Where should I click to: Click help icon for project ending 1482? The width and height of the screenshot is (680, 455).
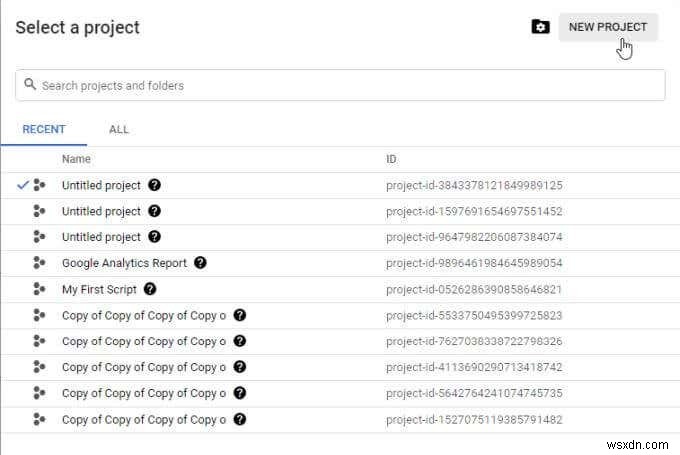(239, 419)
